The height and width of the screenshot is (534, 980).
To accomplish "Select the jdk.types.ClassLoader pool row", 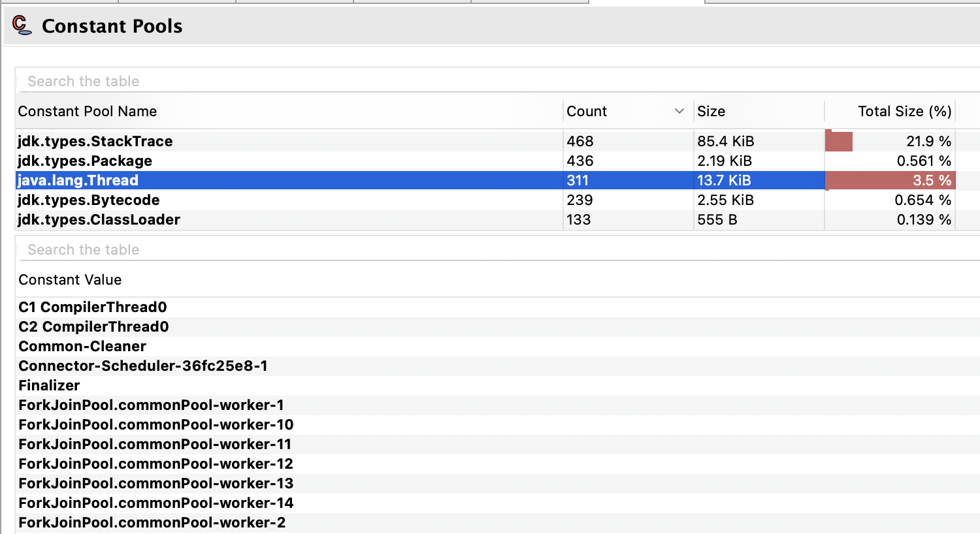I will coord(261,219).
